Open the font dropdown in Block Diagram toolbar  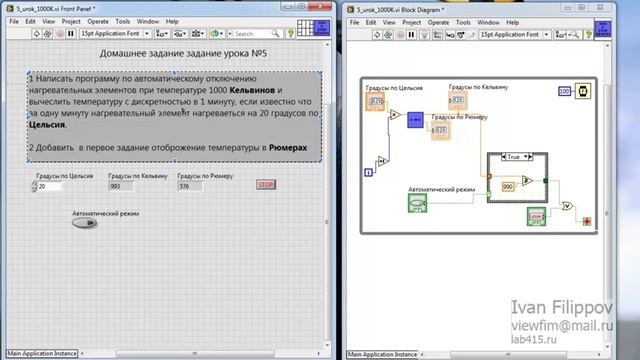point(515,35)
